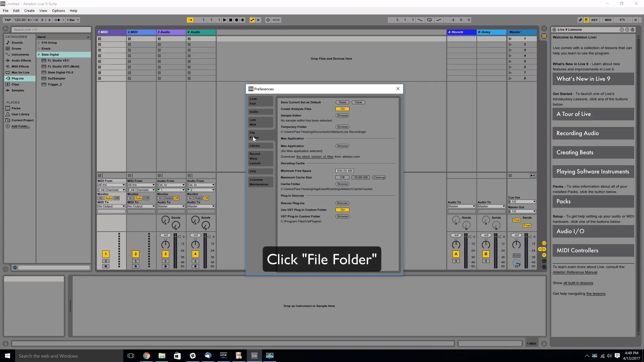Open the Ableton Reference Manual link
Image resolution: width=644 pixels, height=362 pixels.
[575, 272]
